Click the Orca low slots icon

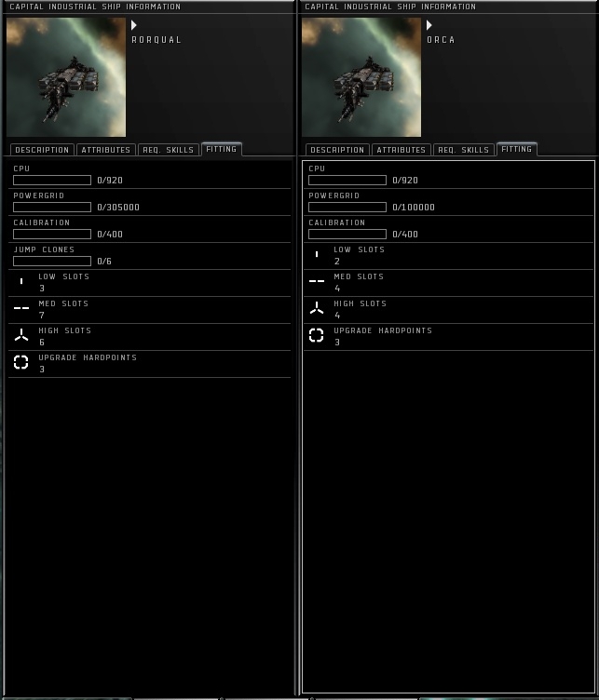click(x=317, y=254)
